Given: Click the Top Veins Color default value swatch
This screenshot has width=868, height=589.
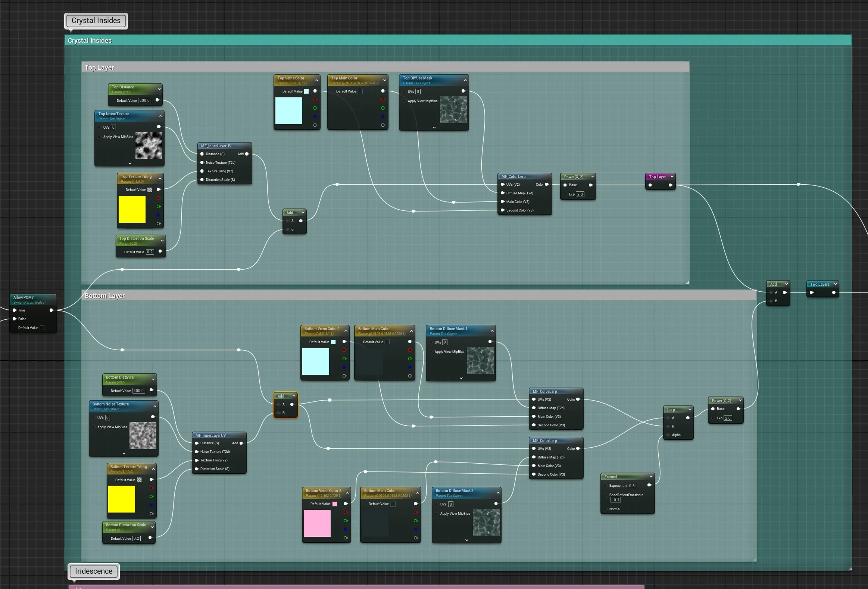Looking at the screenshot, I should pyautogui.click(x=306, y=91).
